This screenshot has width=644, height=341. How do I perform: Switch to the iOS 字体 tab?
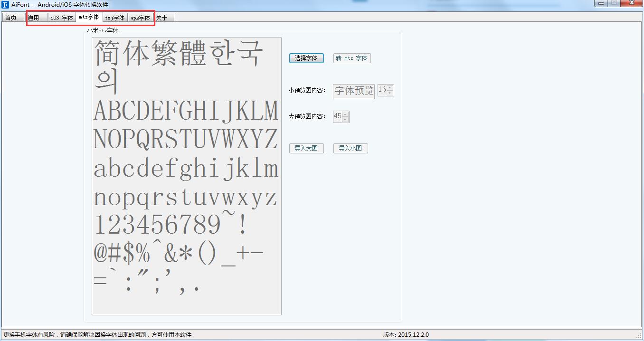click(x=62, y=17)
